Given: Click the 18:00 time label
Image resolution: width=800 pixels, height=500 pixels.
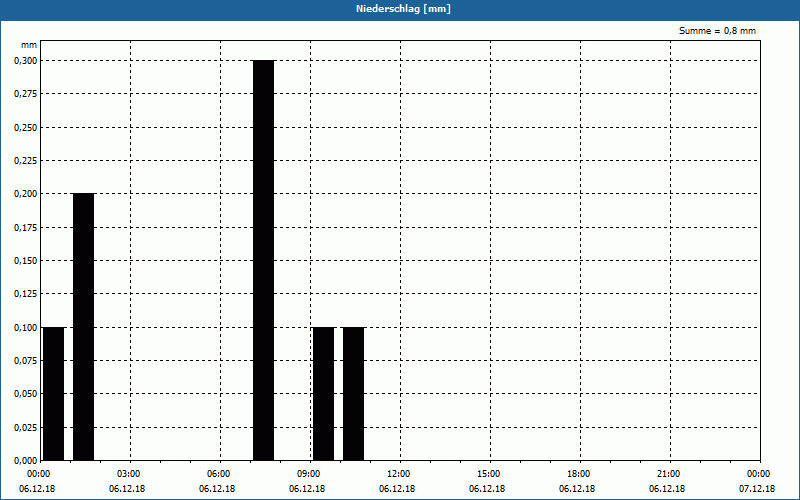Looking at the screenshot, I should pyautogui.click(x=578, y=474).
